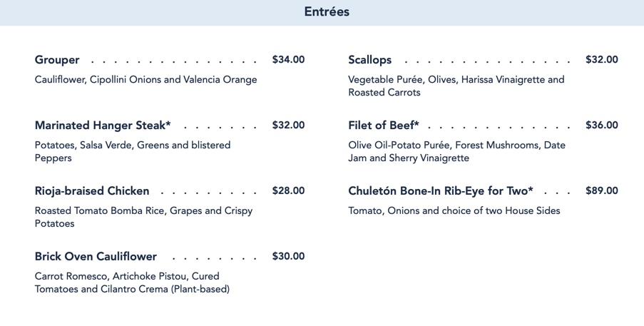Image resolution: width=644 pixels, height=326 pixels.
Task: Click the Grouper $34.00 price
Action: (x=288, y=60)
